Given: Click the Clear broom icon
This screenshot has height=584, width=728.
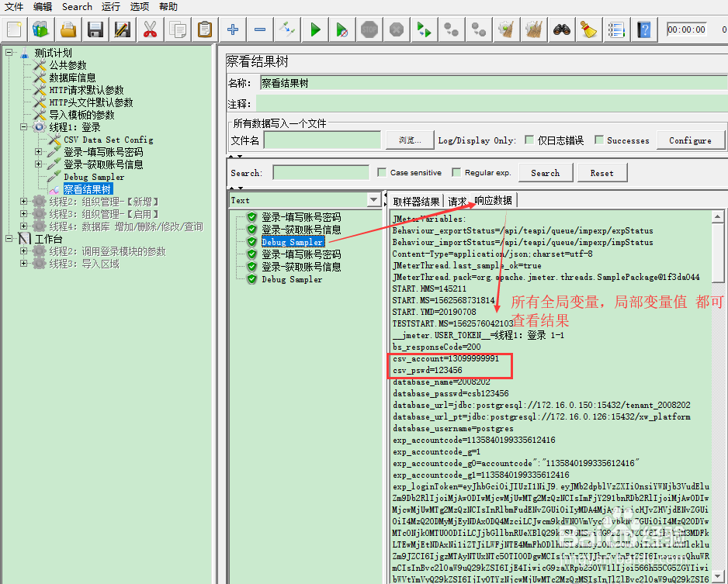Looking at the screenshot, I should (x=507, y=29).
